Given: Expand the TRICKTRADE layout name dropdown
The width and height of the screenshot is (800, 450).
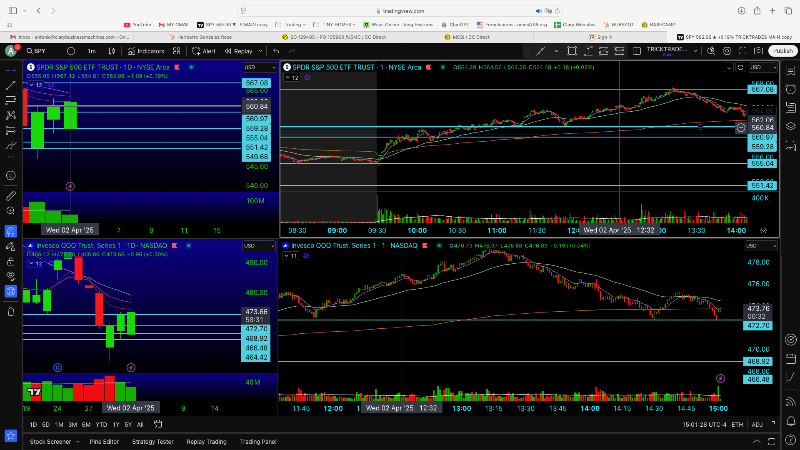Looking at the screenshot, I should click(695, 51).
